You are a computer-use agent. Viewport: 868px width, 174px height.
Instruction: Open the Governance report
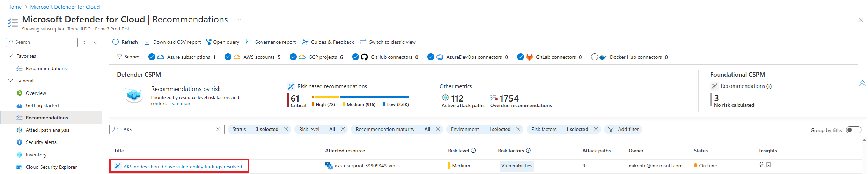271,42
